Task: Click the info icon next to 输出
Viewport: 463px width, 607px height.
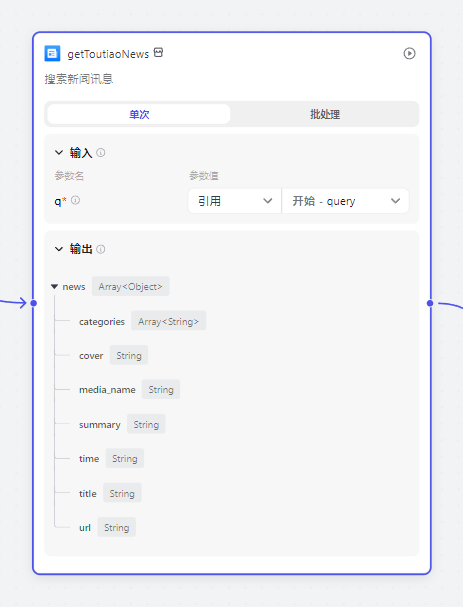Action: click(x=101, y=249)
